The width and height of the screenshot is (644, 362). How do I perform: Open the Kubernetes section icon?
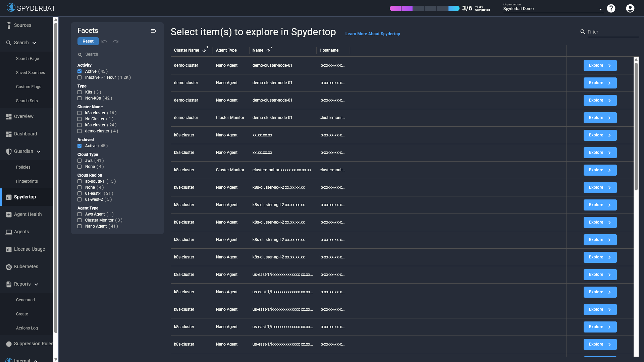8,266
